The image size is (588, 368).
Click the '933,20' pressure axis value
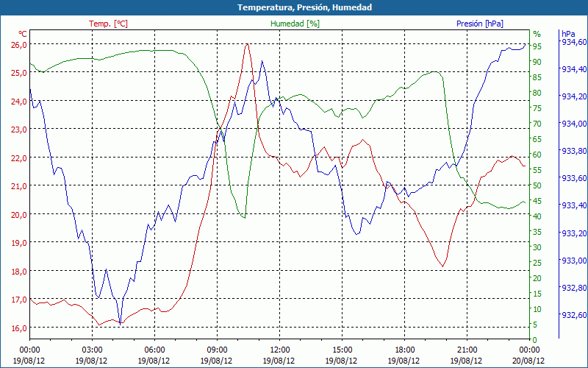point(573,233)
